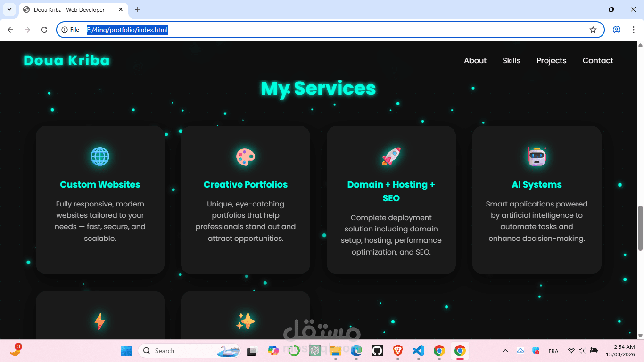644x362 pixels.
Task: Bookmark this page with the star icon
Action: (x=593, y=30)
